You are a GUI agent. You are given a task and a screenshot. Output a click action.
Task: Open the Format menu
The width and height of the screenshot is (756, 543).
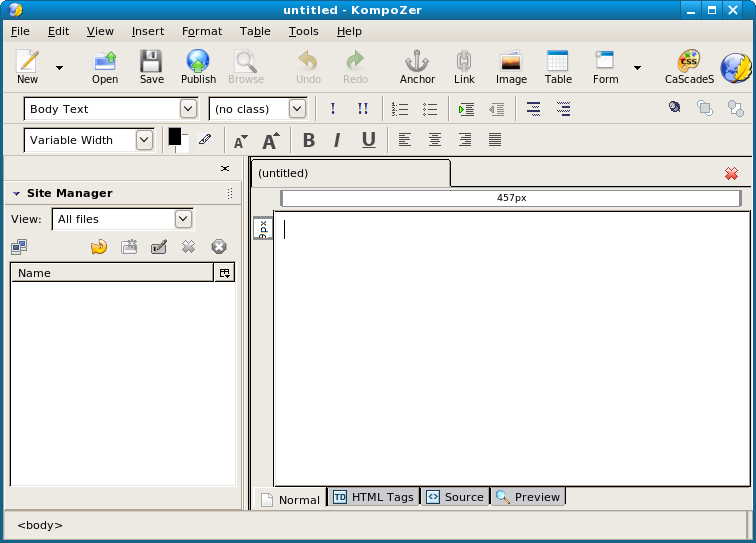pyautogui.click(x=202, y=31)
